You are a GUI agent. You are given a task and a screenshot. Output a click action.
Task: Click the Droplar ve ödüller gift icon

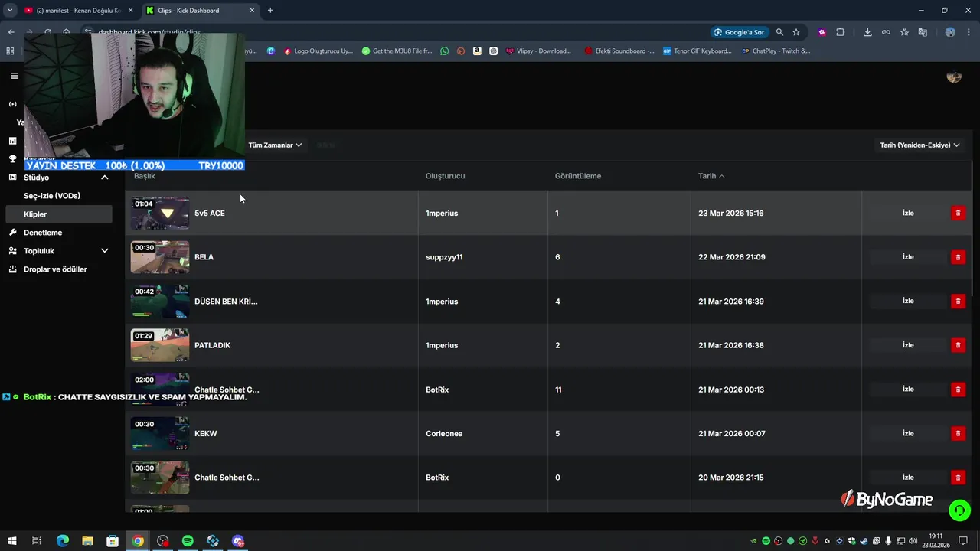pos(12,269)
